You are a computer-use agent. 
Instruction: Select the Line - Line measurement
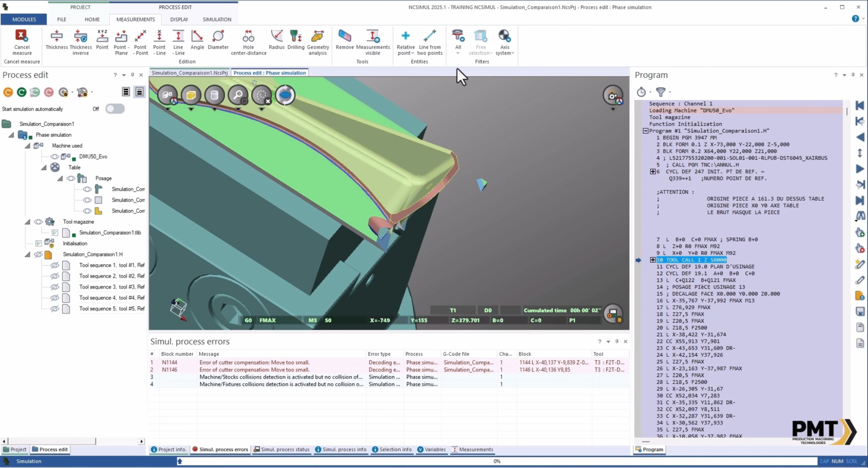178,42
